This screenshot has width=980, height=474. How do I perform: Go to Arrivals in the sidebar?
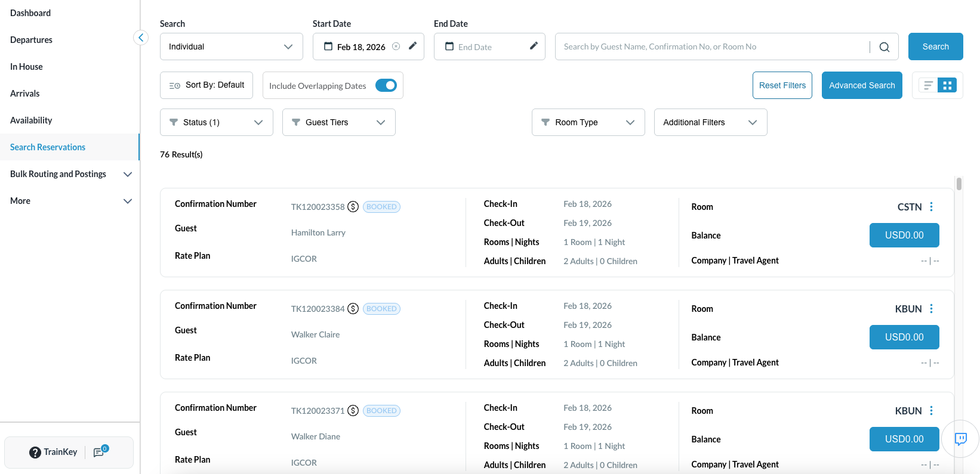(x=25, y=94)
